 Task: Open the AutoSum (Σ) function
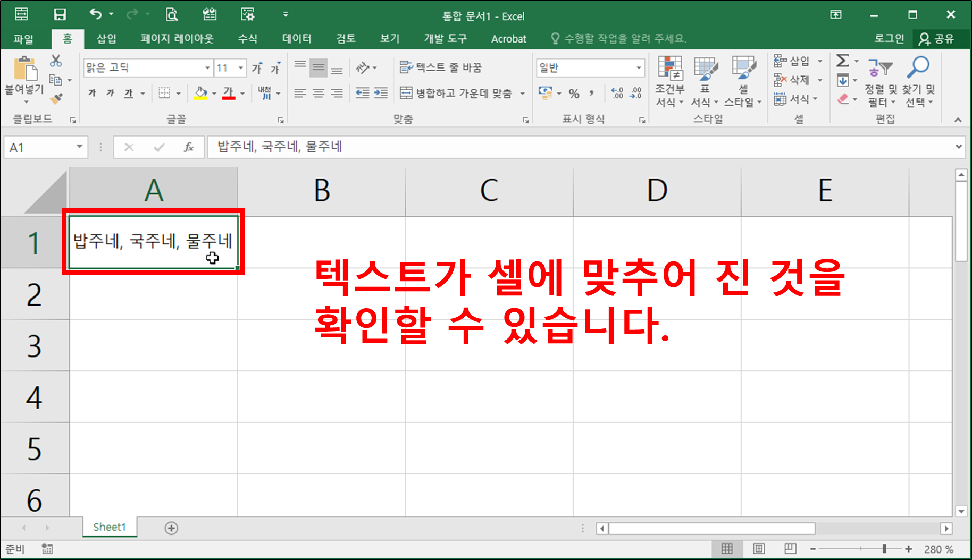pyautogui.click(x=843, y=61)
